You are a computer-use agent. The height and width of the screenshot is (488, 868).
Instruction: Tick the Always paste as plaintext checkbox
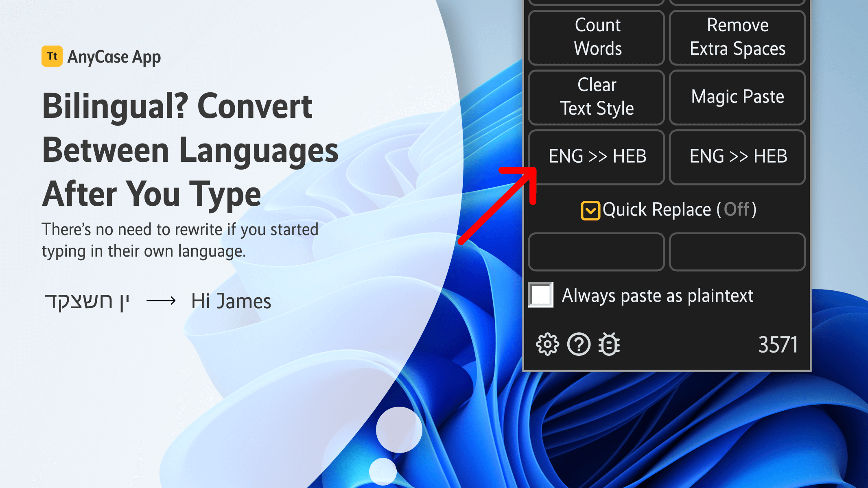pos(541,295)
